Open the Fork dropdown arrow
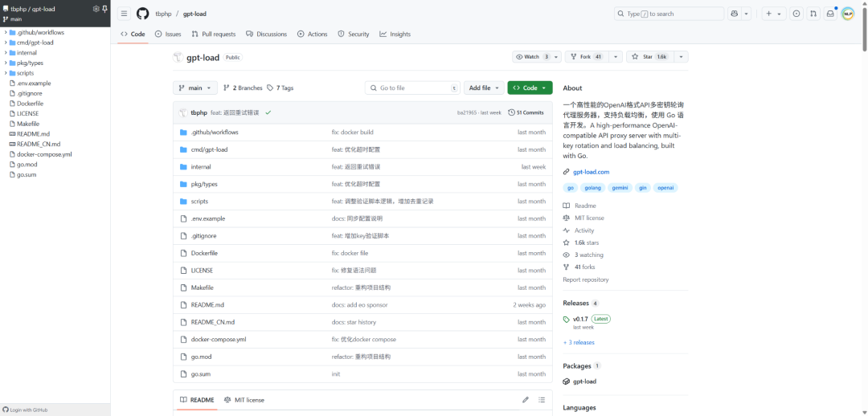Viewport: 868px width, 416px height. [616, 57]
